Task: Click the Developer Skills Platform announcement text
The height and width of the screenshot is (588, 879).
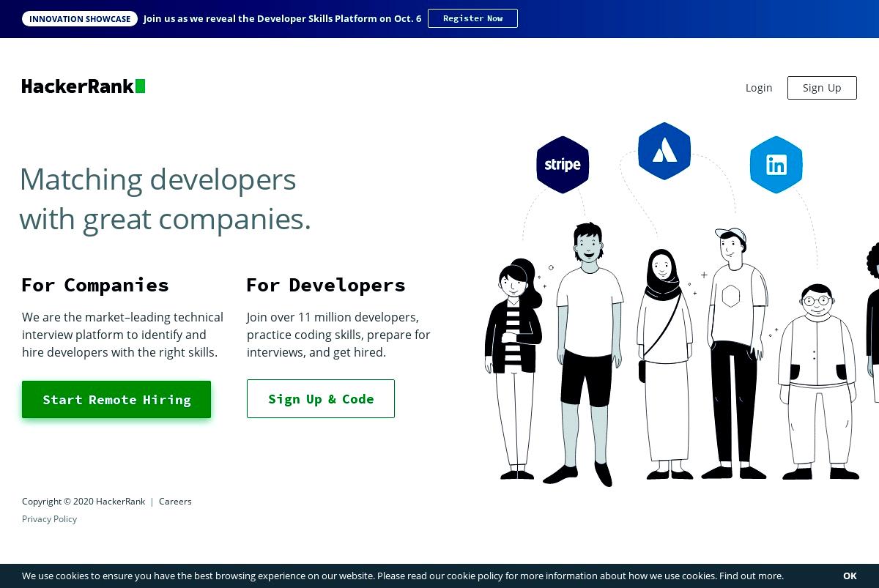Action: coord(283,19)
